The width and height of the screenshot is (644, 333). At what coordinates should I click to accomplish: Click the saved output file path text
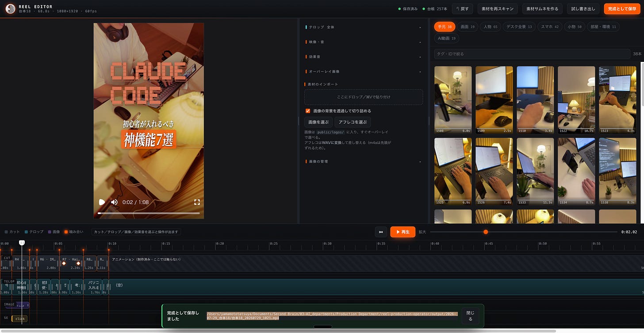[x=332, y=316]
